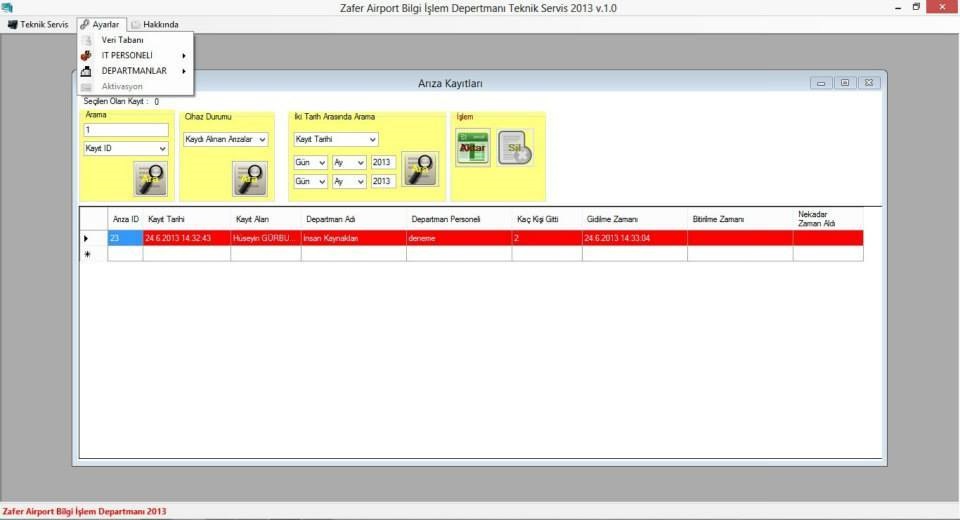The height and width of the screenshot is (520, 960).
Task: Expand the DEPARTMANLAR submenu
Action: pyautogui.click(x=135, y=71)
